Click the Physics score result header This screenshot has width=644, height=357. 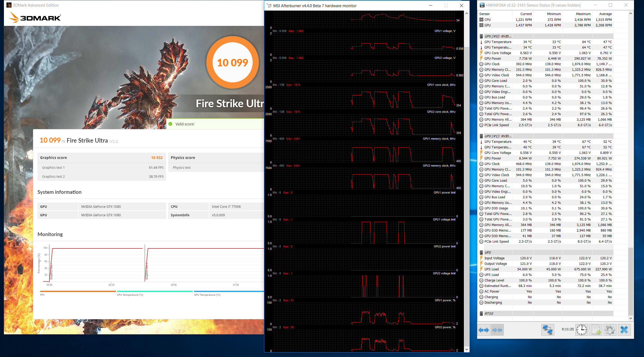183,158
